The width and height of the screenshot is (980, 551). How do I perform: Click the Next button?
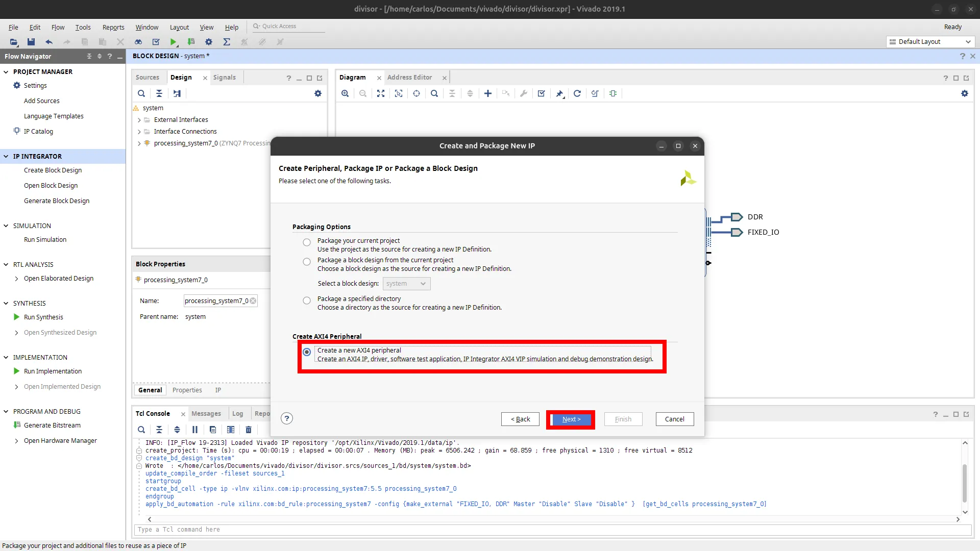pos(571,419)
